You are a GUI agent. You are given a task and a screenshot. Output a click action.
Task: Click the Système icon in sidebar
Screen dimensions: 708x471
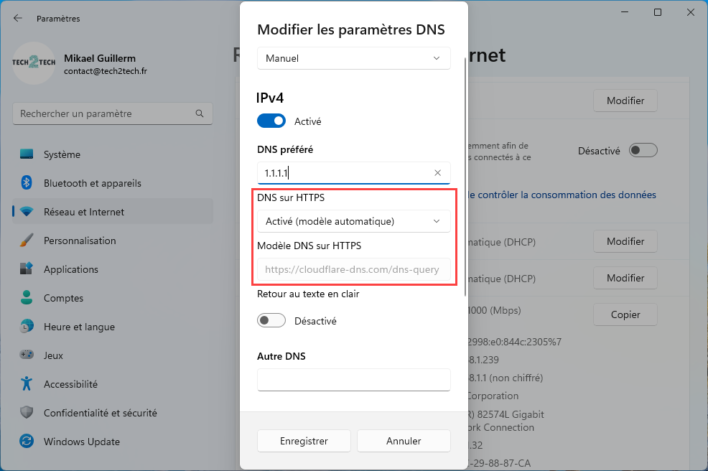click(x=26, y=155)
